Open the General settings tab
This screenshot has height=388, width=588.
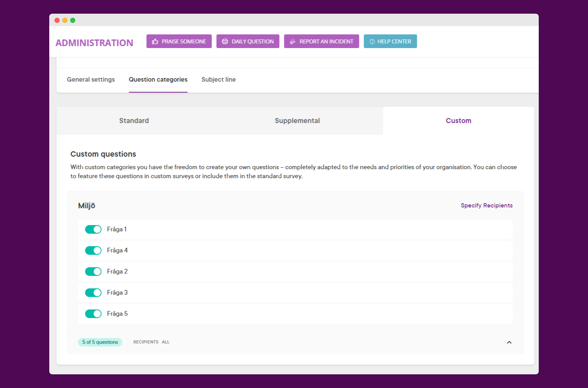click(91, 79)
